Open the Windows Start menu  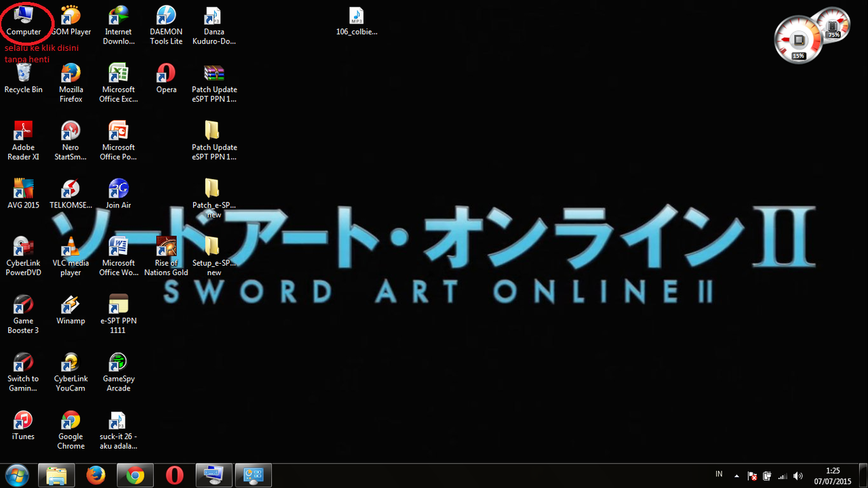pos(16,476)
